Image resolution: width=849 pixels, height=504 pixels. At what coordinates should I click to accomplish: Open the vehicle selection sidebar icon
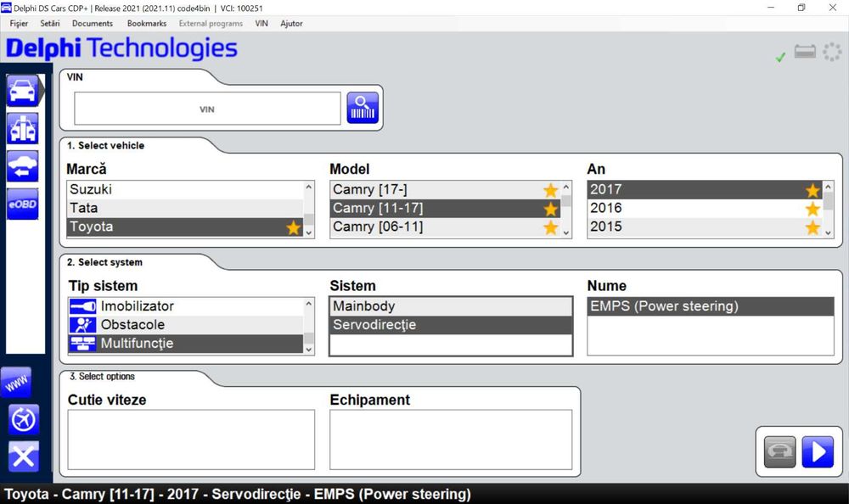tap(23, 91)
